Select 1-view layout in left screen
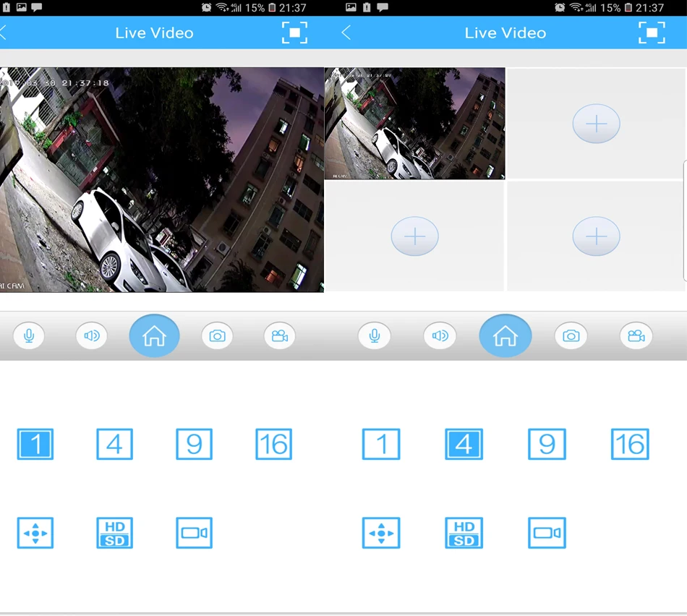 (35, 444)
